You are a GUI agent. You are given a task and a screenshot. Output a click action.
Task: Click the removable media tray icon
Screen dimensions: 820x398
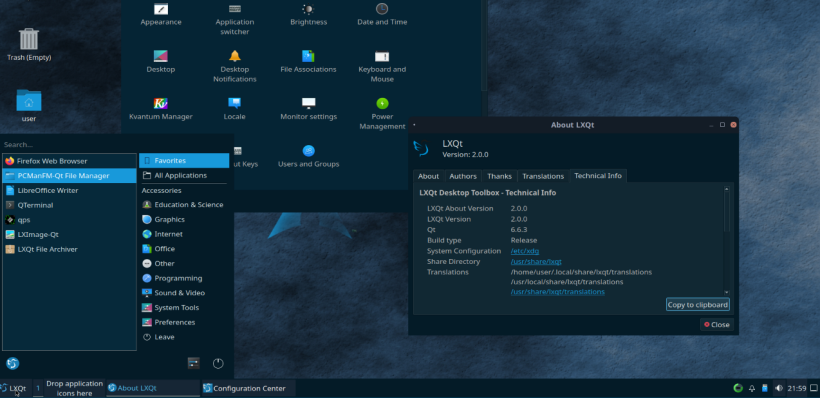[765, 388]
